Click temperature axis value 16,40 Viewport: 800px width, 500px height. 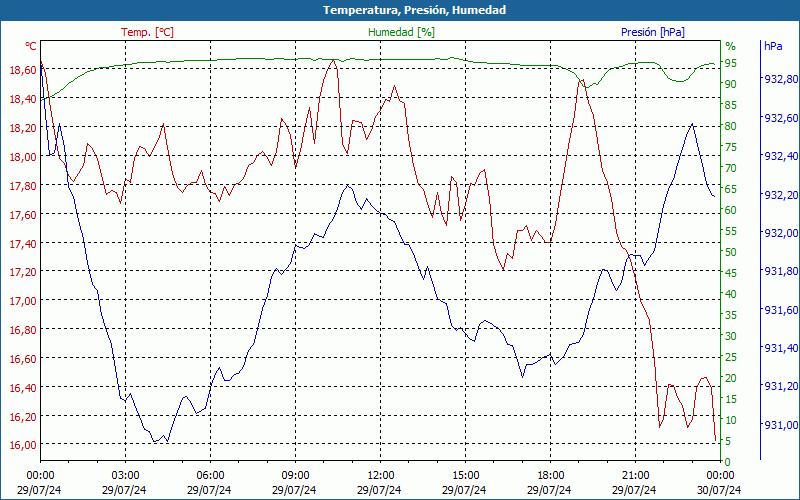[22, 388]
